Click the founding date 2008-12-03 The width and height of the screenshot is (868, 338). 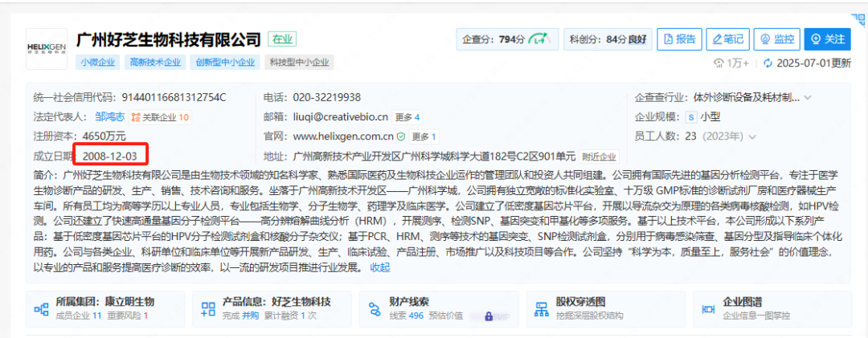tap(109, 156)
